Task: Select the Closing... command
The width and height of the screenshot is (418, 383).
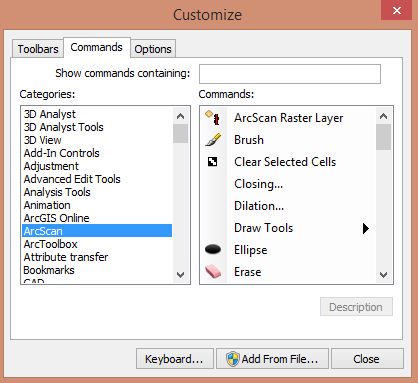Action: pyautogui.click(x=259, y=184)
